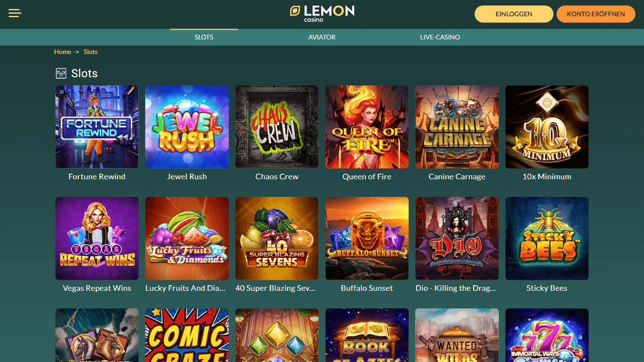Image resolution: width=644 pixels, height=362 pixels.
Task: Switch to the Aviator tab
Action: (x=322, y=37)
